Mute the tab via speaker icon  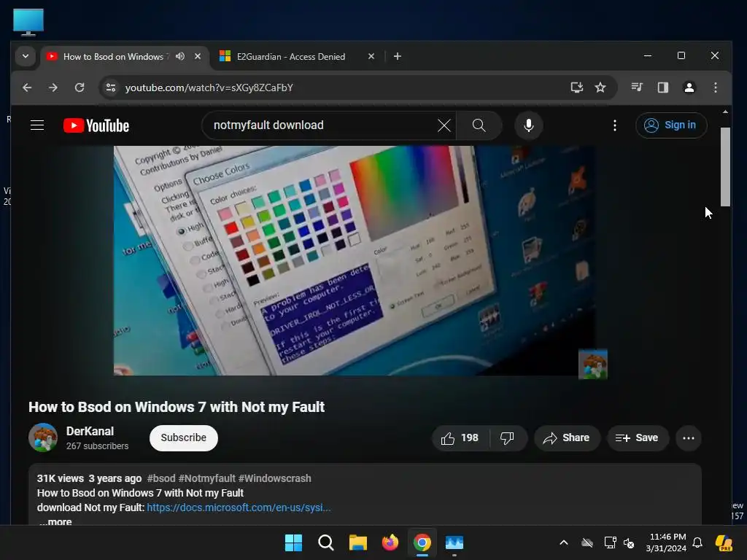(x=180, y=56)
